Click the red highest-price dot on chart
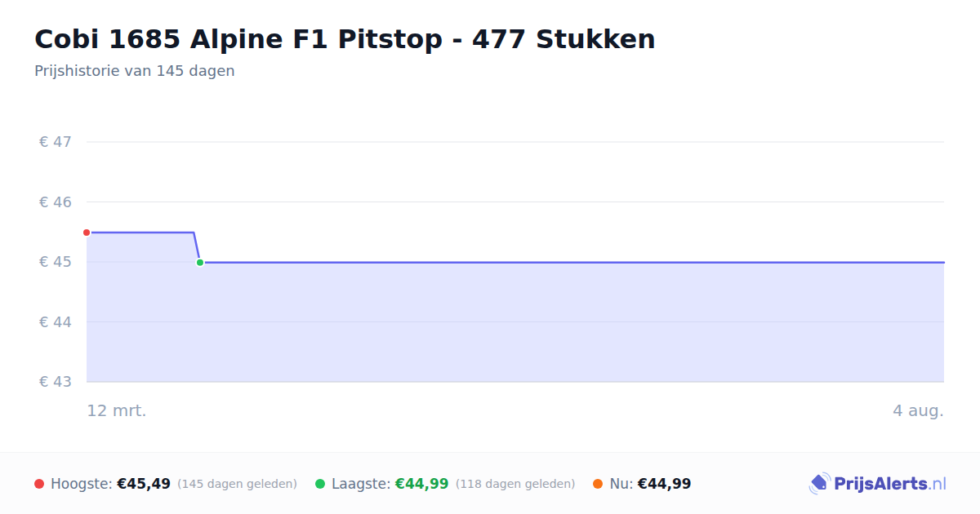 (x=87, y=233)
